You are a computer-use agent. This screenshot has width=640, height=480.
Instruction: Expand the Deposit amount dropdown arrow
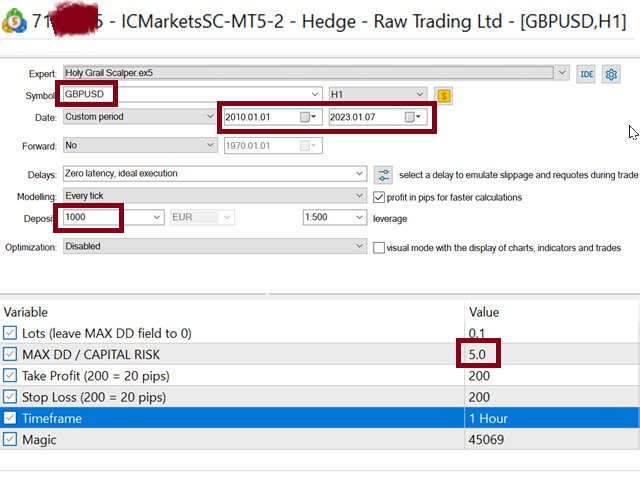pos(157,218)
